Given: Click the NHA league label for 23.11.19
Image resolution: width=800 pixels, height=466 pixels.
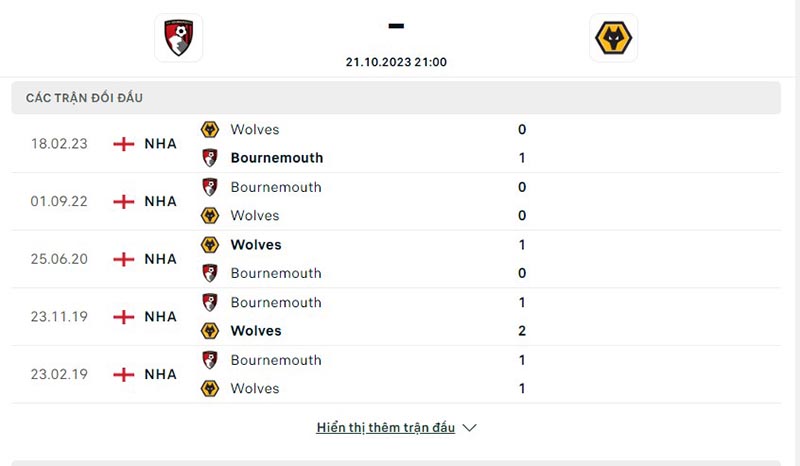Looking at the screenshot, I should coord(160,317).
